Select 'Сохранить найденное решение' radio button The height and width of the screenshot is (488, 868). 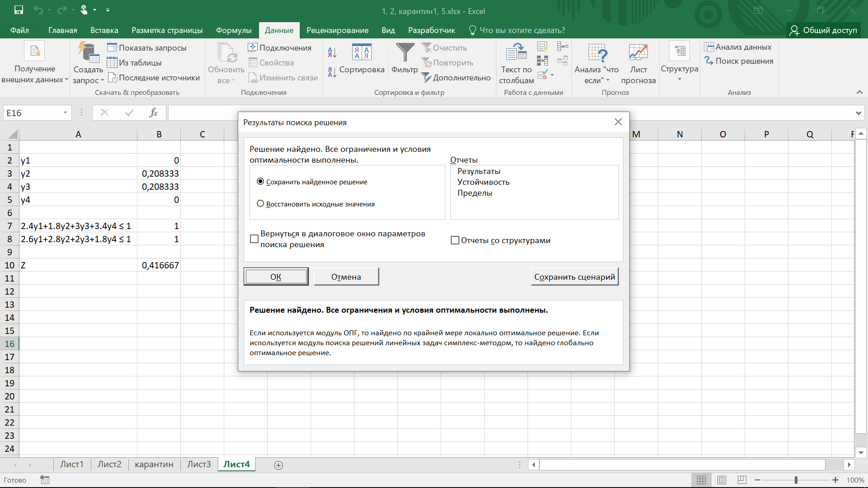coord(260,182)
